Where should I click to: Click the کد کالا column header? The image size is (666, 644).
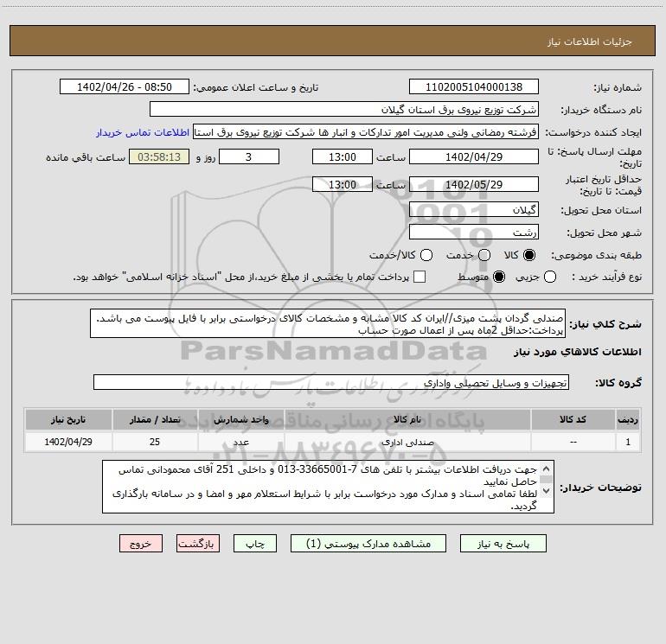pos(573,419)
